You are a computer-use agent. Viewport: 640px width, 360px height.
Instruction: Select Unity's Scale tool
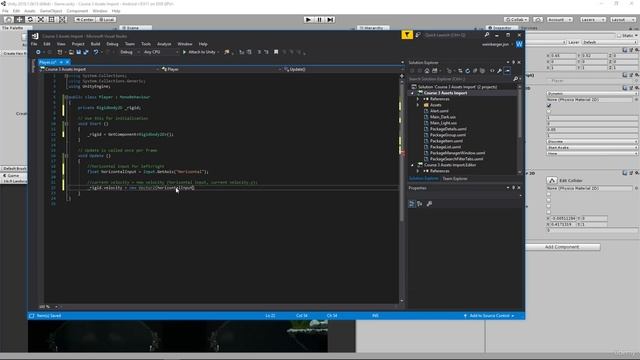coord(41,20)
